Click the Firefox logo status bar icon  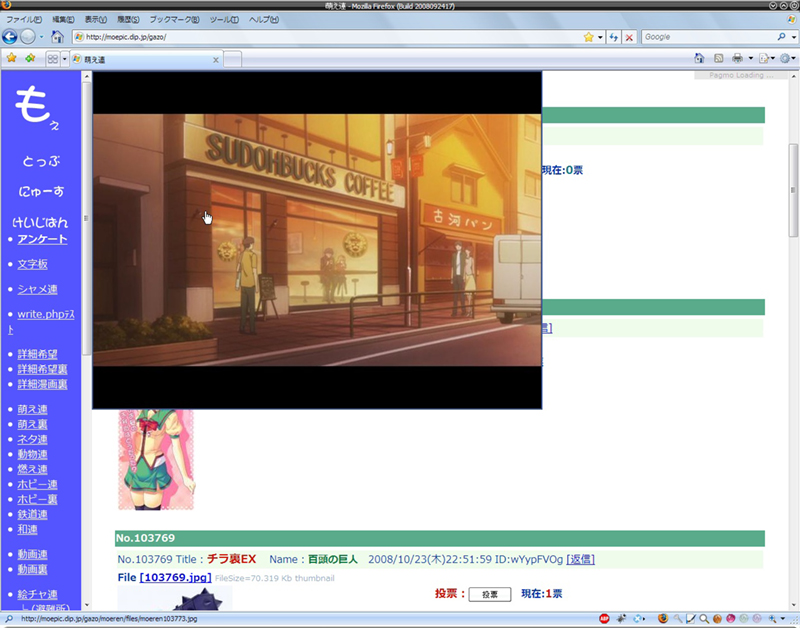point(662,619)
